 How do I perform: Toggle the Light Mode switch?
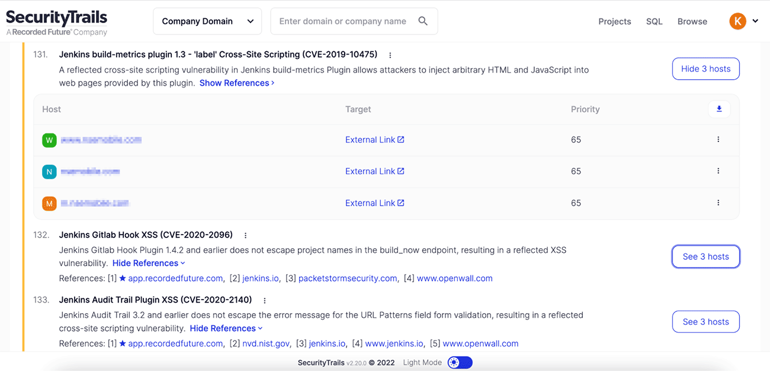[x=460, y=363]
